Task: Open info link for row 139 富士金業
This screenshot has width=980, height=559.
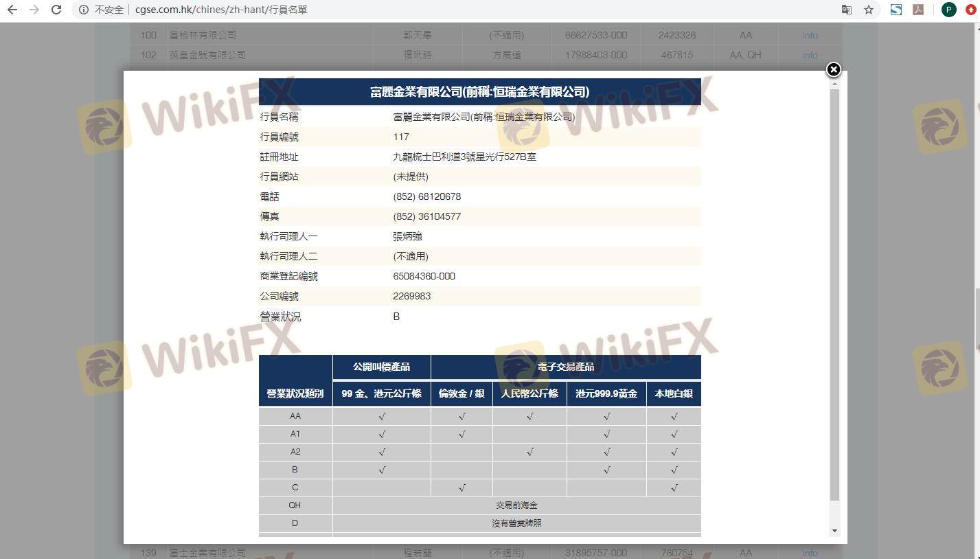Action: 810,553
